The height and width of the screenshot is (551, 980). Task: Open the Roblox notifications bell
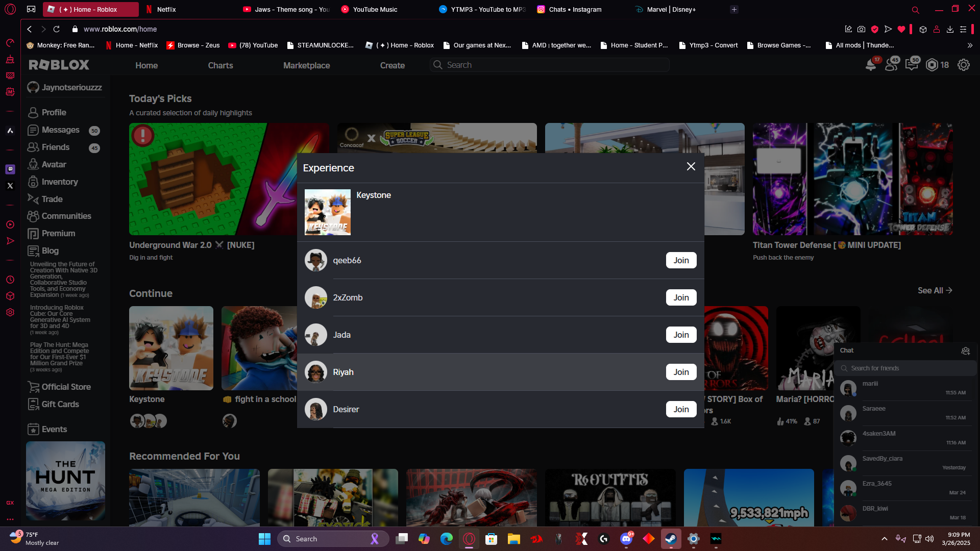[x=871, y=65]
